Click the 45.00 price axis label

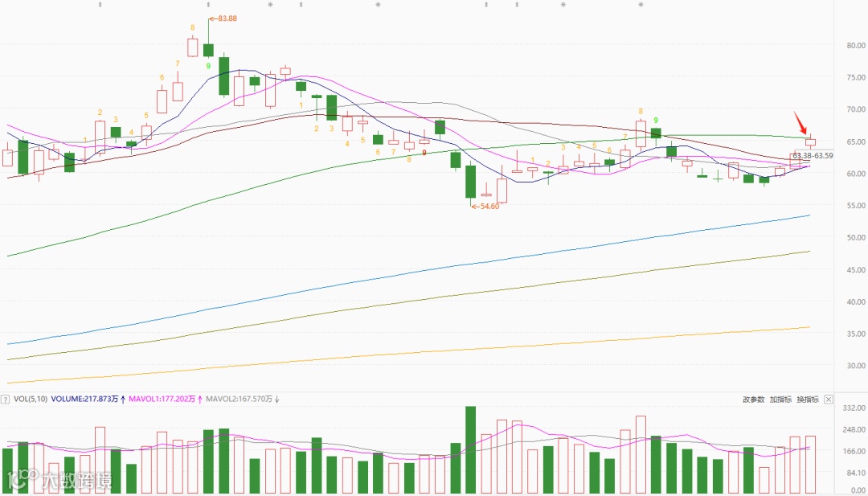(857, 269)
